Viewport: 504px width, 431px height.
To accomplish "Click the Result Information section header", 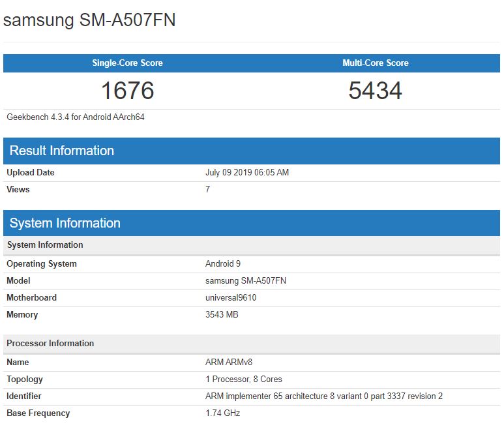I will [62, 151].
